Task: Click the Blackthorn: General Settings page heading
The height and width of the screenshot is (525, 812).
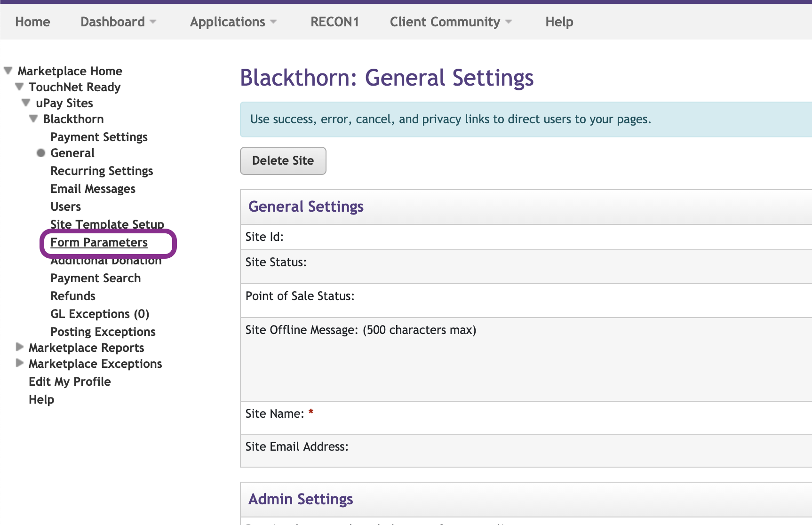Action: (x=387, y=78)
